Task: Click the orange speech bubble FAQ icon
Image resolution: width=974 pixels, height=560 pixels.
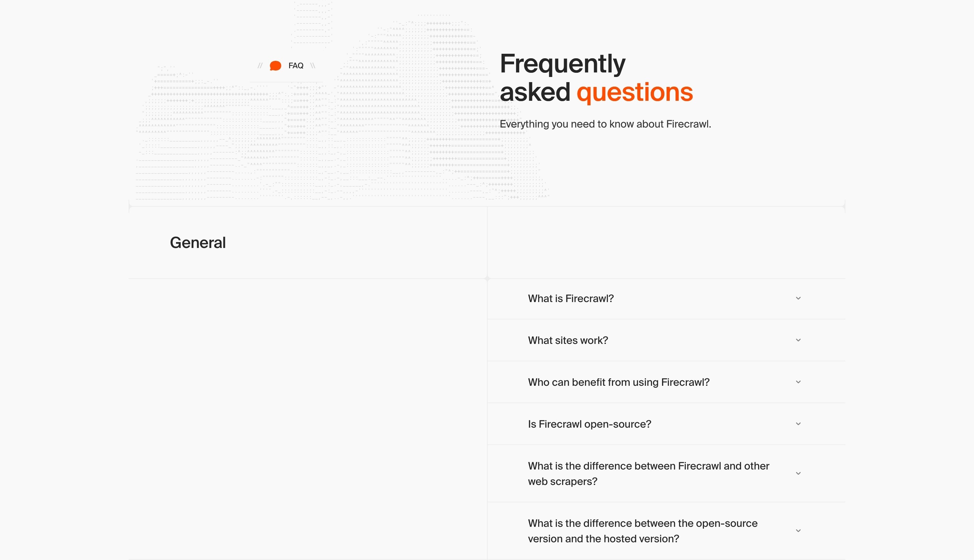Action: click(276, 65)
